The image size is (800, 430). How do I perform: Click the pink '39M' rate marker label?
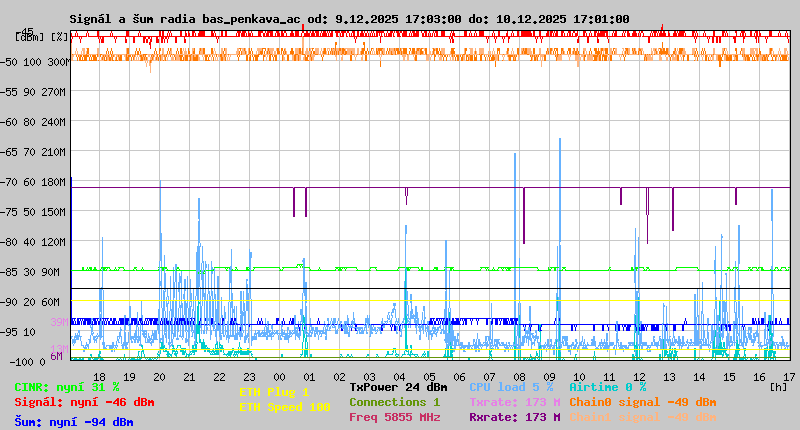(59, 322)
